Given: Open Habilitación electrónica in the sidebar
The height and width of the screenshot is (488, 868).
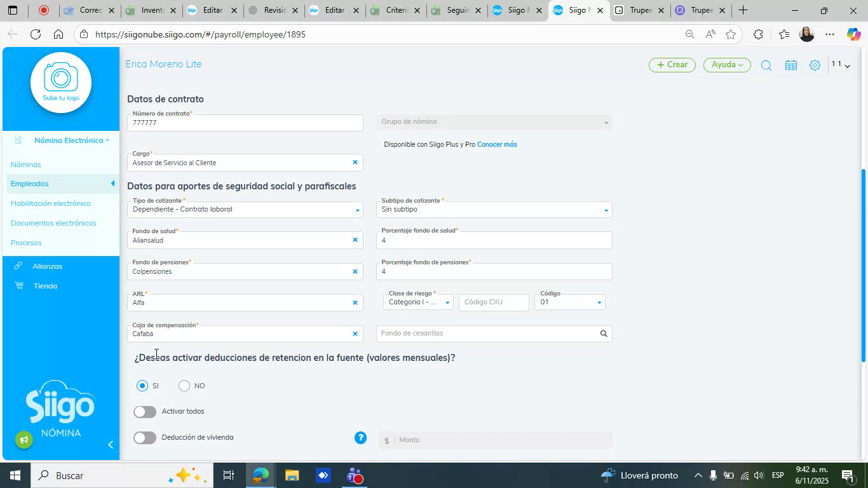Looking at the screenshot, I should (50, 203).
